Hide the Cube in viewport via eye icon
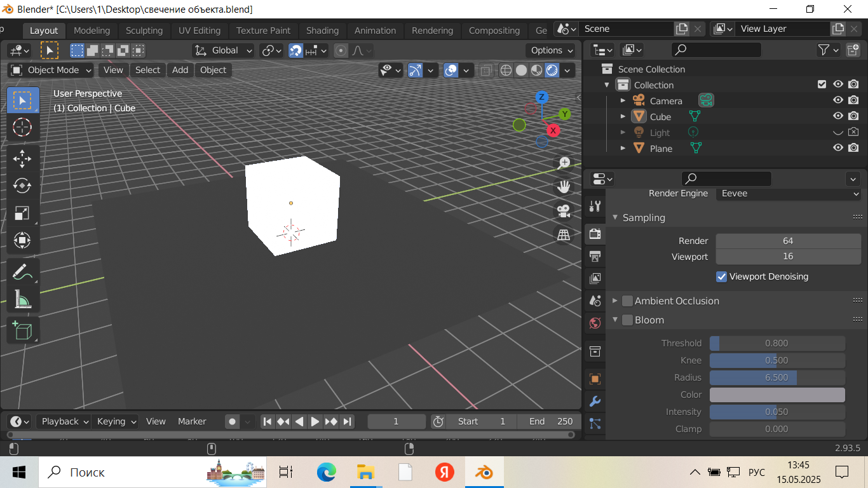 coord(838,116)
